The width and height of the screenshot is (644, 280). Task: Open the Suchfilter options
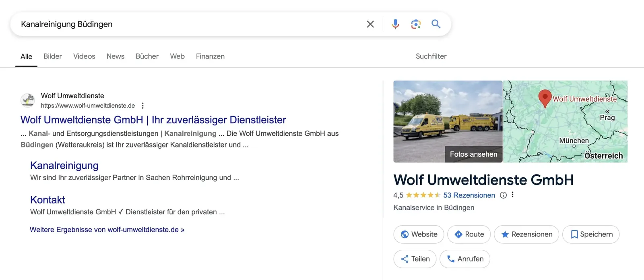(431, 56)
